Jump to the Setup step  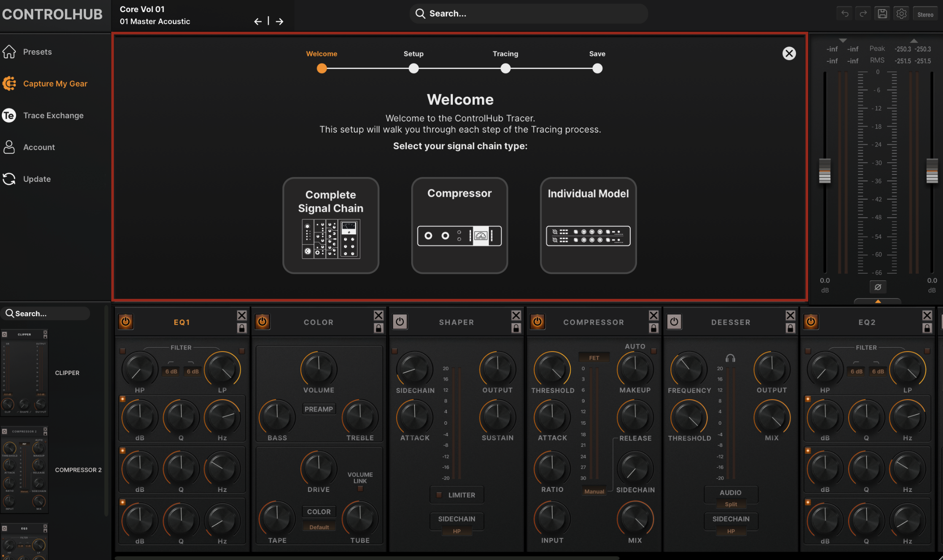413,69
